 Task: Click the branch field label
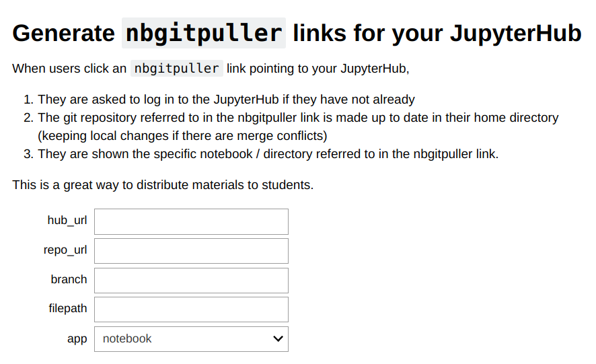coord(69,279)
